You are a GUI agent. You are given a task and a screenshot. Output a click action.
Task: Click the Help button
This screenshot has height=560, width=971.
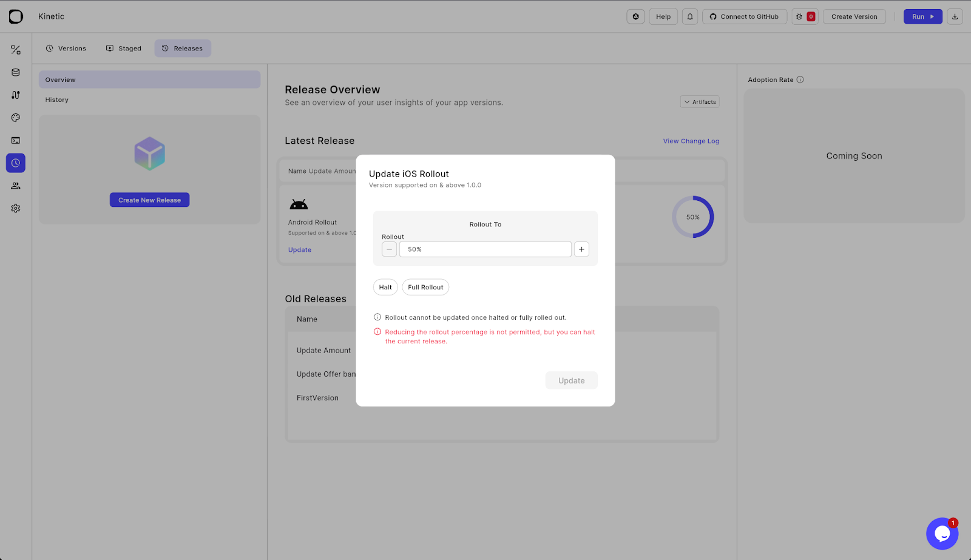pyautogui.click(x=663, y=16)
